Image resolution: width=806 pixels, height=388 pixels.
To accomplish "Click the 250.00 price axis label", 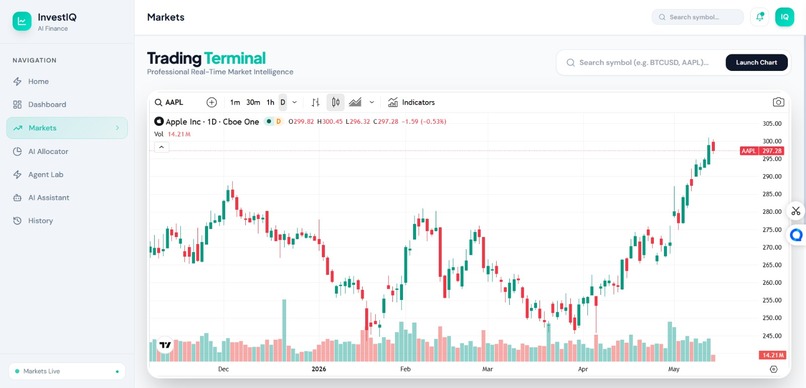I will [x=772, y=318].
